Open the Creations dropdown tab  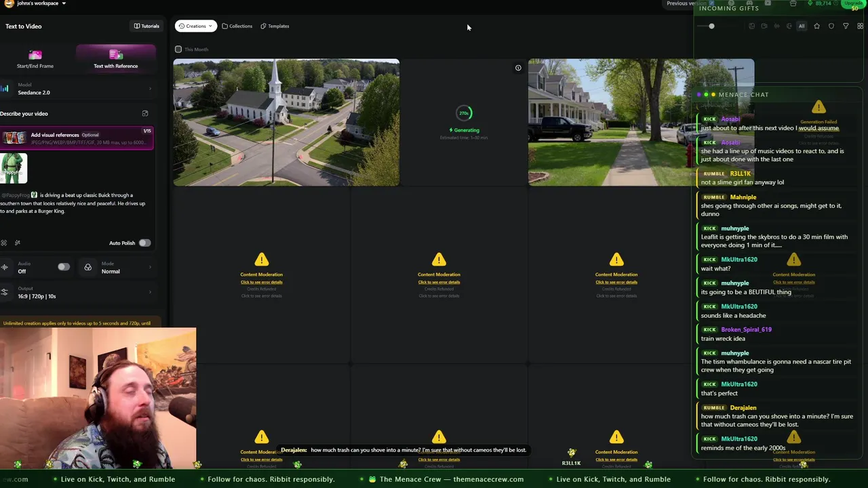pos(196,26)
